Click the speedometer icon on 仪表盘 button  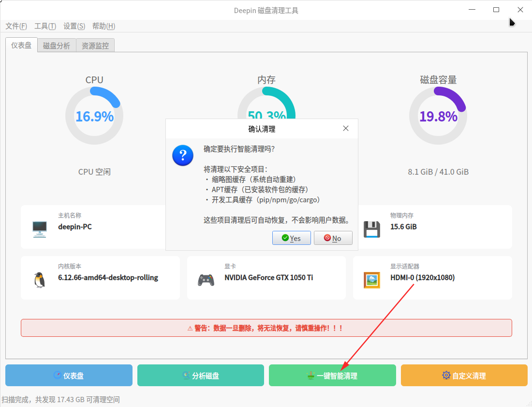58,375
